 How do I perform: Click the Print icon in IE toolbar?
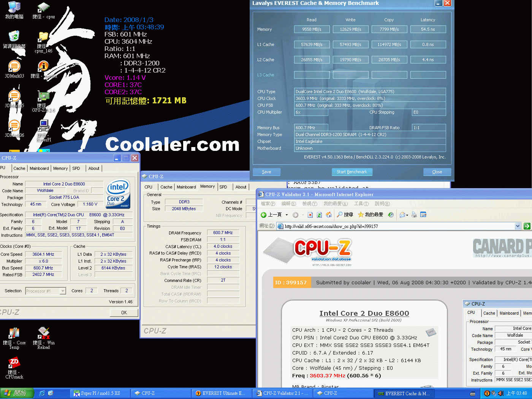(414, 215)
